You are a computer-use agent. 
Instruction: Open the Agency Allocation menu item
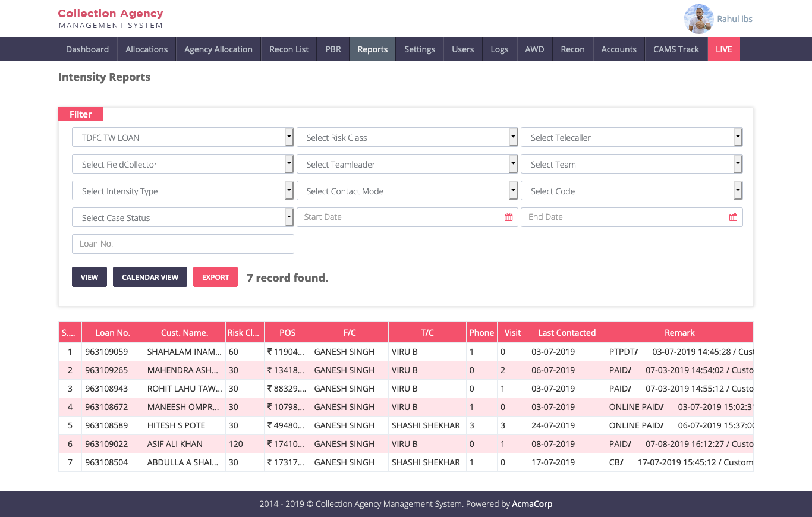point(218,49)
